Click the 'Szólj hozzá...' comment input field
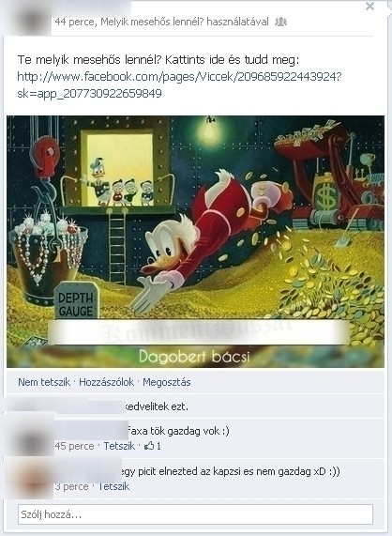The width and height of the screenshot is (392, 536). pyautogui.click(x=195, y=514)
